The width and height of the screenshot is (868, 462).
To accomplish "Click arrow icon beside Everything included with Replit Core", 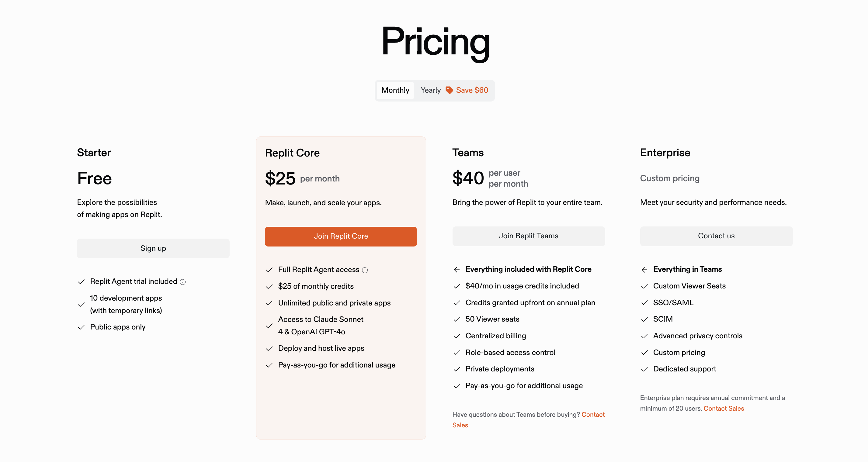I will pyautogui.click(x=457, y=270).
